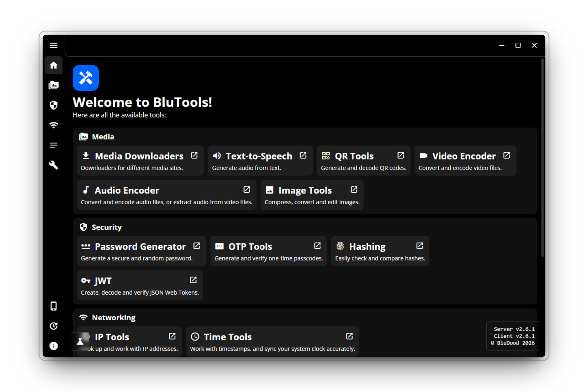Open the info icon in the sidebar
This screenshot has width=588, height=392.
[54, 346]
